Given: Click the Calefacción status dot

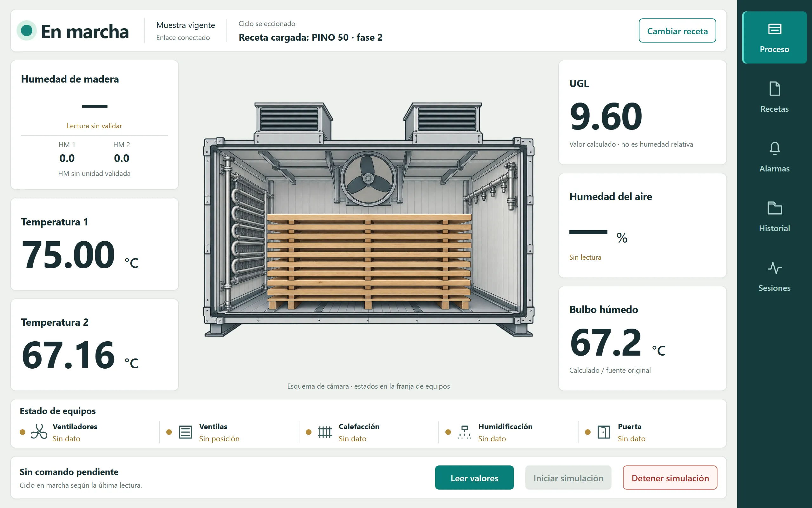Looking at the screenshot, I should tap(309, 432).
